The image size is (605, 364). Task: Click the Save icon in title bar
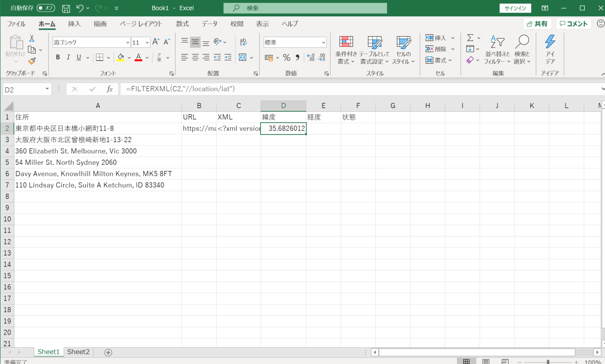pyautogui.click(x=66, y=8)
